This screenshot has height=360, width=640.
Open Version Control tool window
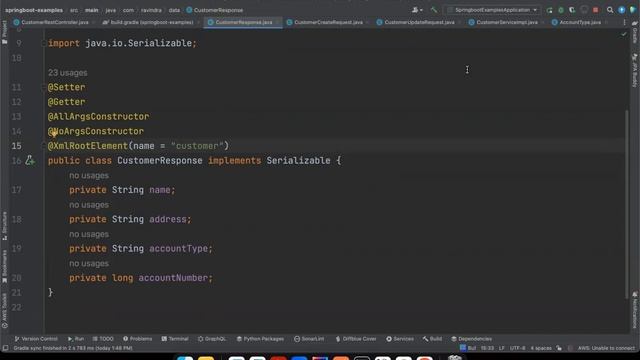click(36, 339)
